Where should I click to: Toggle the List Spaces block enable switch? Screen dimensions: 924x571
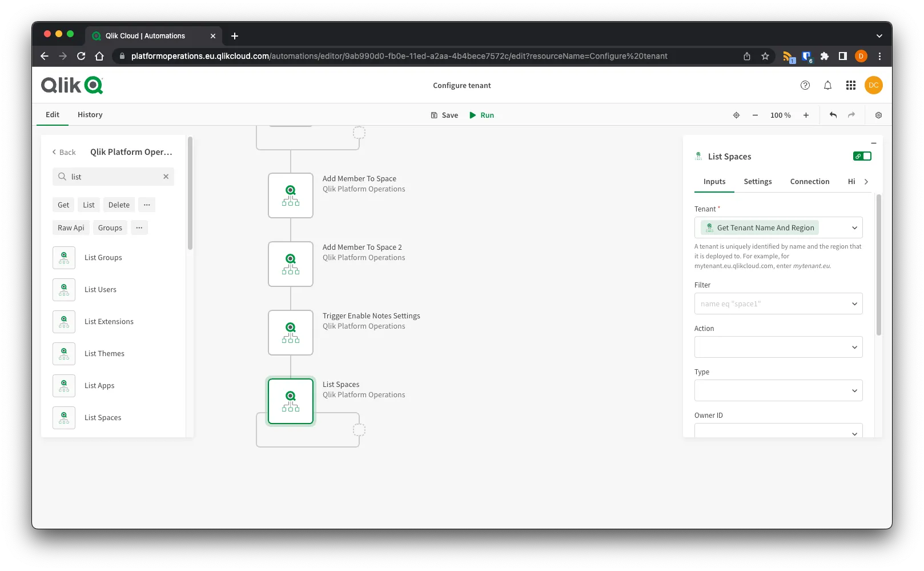pos(862,156)
